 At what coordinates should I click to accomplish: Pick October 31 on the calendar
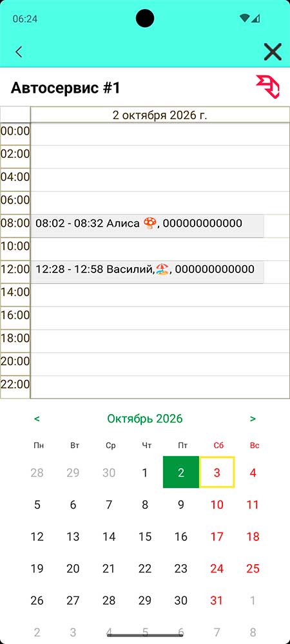click(x=217, y=600)
